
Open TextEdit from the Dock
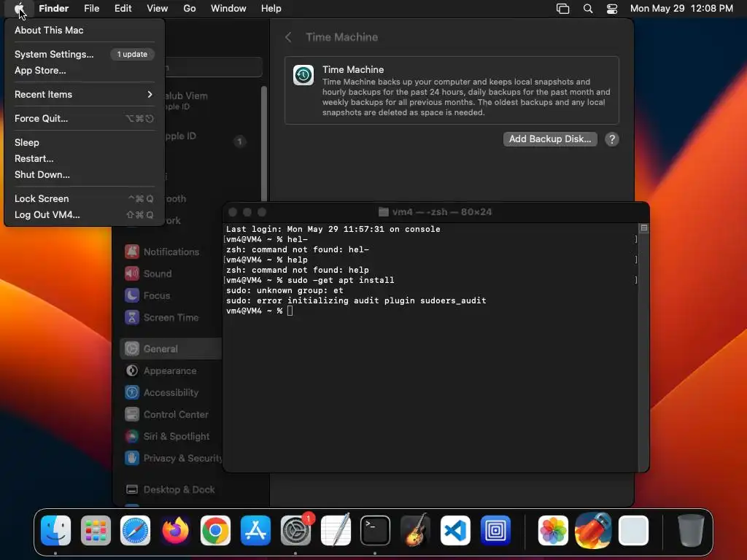(336, 530)
